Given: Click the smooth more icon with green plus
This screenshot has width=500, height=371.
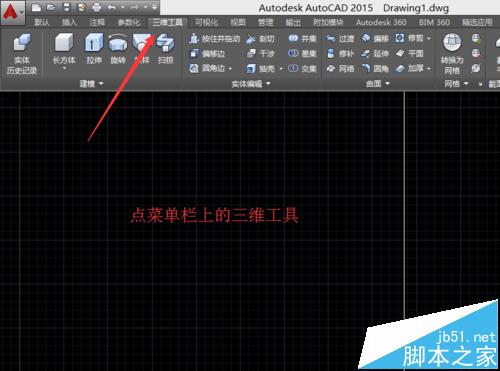Looking at the screenshot, I should 476,39.
